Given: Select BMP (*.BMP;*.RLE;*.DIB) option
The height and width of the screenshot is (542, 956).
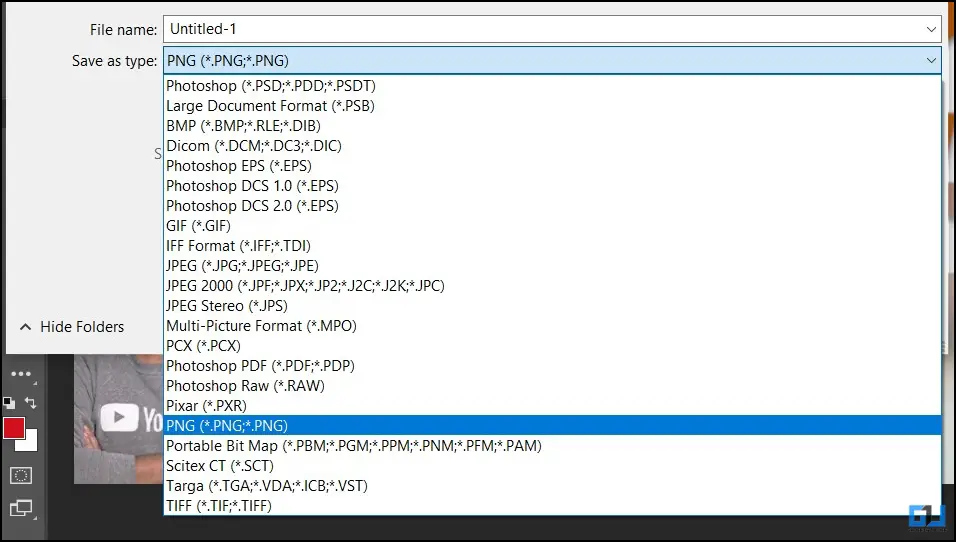Looking at the screenshot, I should (x=552, y=126).
